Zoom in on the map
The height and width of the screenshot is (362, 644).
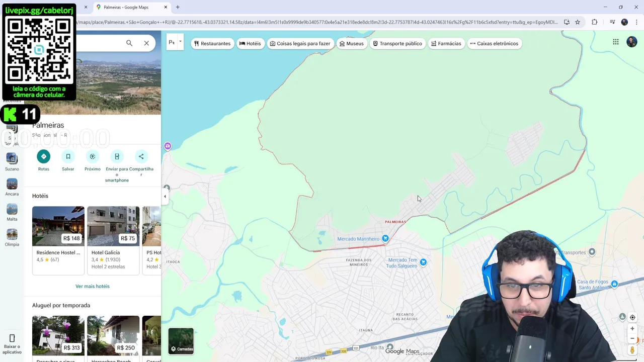coord(632,328)
